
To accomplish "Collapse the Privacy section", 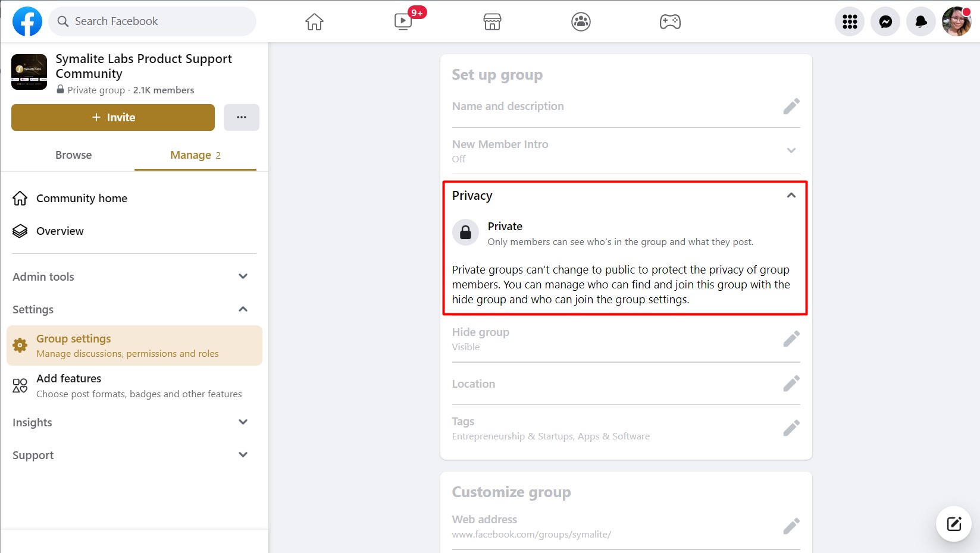I will [791, 195].
